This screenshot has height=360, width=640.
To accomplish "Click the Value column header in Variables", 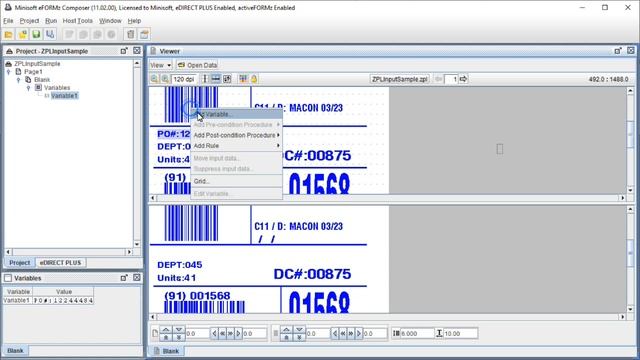I will click(x=64, y=292).
